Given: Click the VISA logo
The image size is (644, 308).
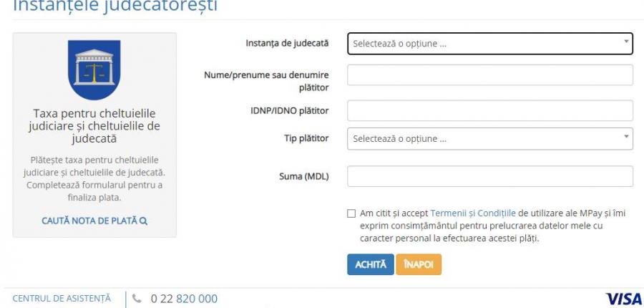Looking at the screenshot, I should tap(623, 298).
